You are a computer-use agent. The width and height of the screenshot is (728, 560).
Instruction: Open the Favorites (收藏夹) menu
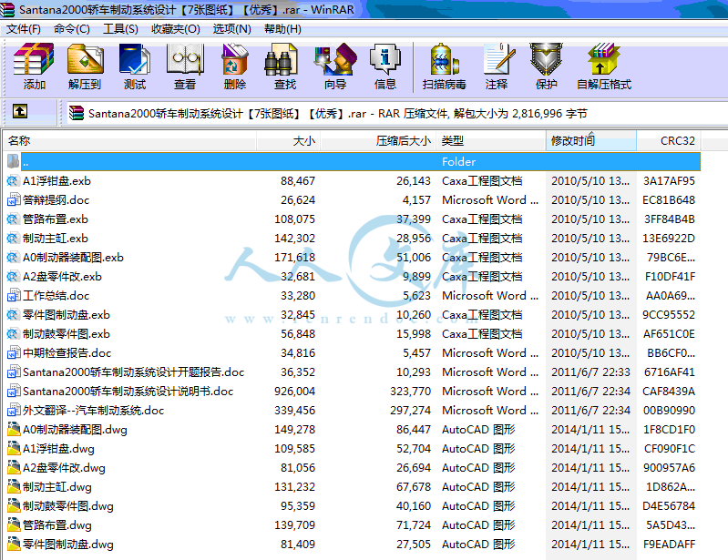click(x=176, y=29)
